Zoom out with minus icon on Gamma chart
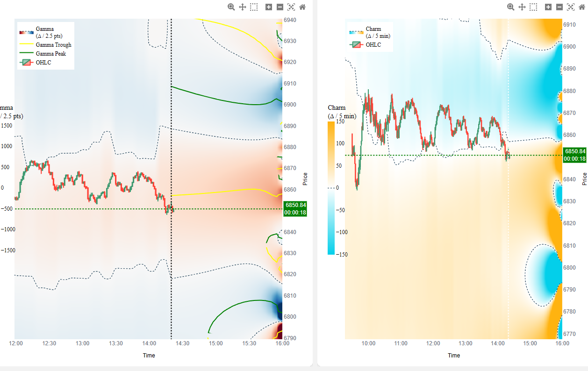Screen dimensions: 588x371 click(280, 7)
